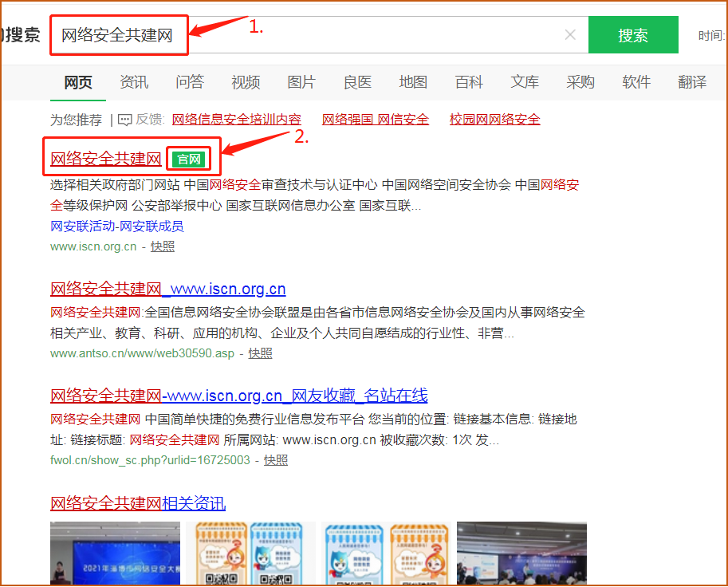Image resolution: width=728 pixels, height=587 pixels.
Task: Switch to the 资讯 tab
Action: 134,82
